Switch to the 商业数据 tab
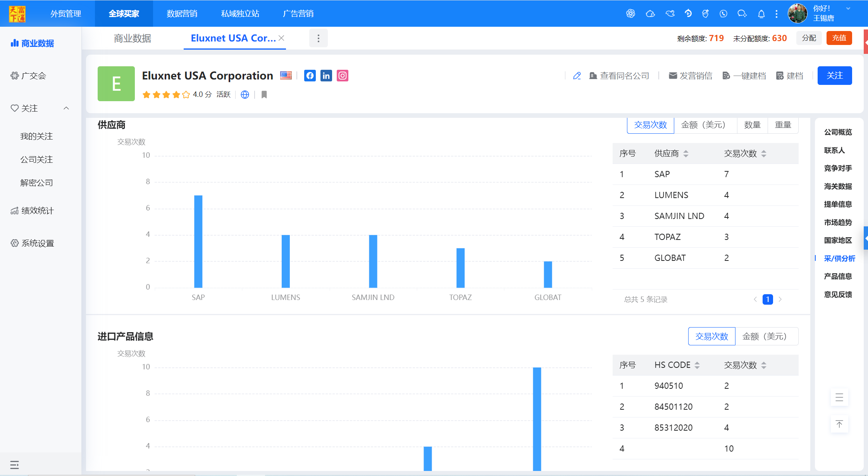 (x=133, y=38)
